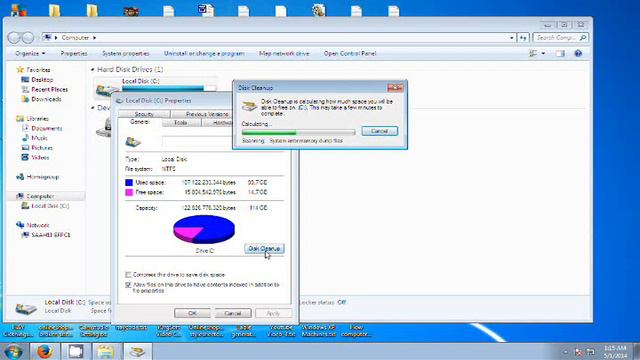Open the Hardware tab
The width and height of the screenshot is (640, 360).
217,122
